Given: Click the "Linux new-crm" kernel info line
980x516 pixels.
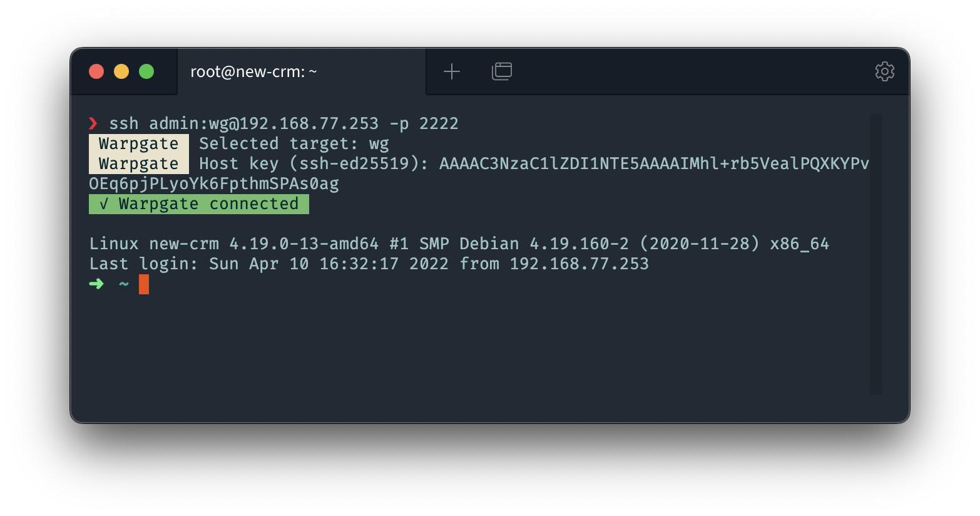Looking at the screenshot, I should (459, 244).
